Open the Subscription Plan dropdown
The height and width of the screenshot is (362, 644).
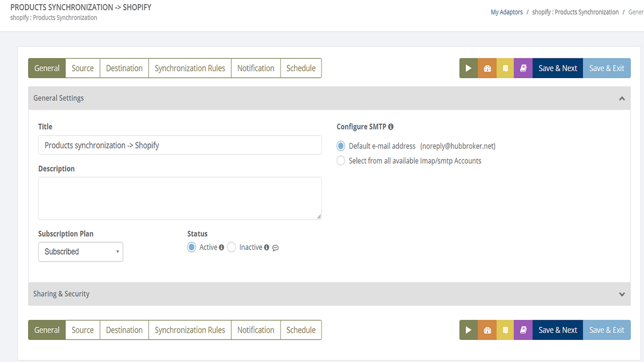point(80,252)
